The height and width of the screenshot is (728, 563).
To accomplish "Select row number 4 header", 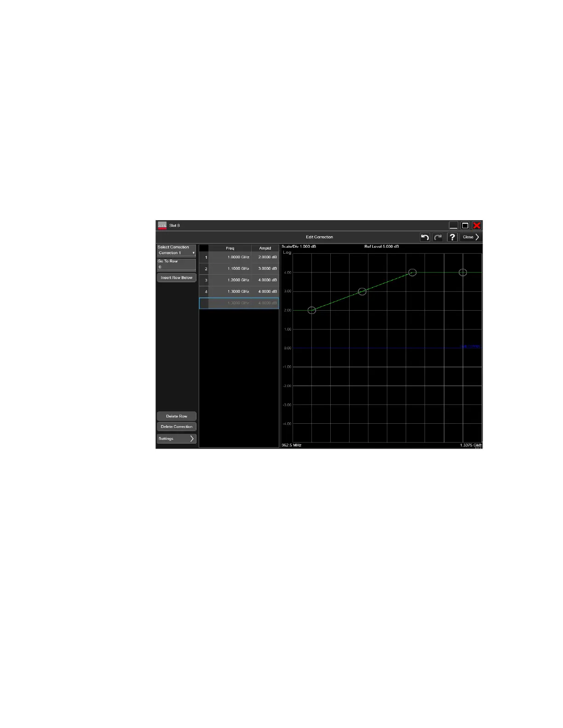I will [x=204, y=292].
